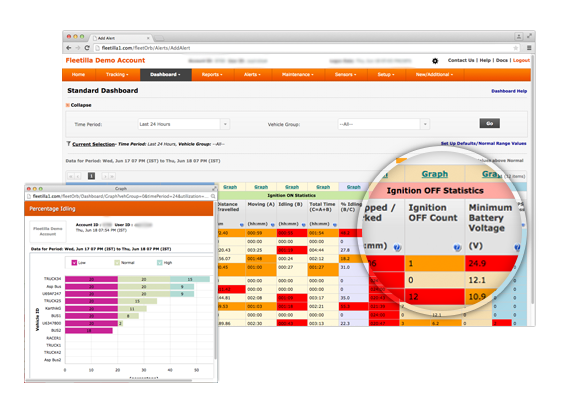Click the Fleetilla Demo Account title
The image size is (564, 402).
point(105,60)
